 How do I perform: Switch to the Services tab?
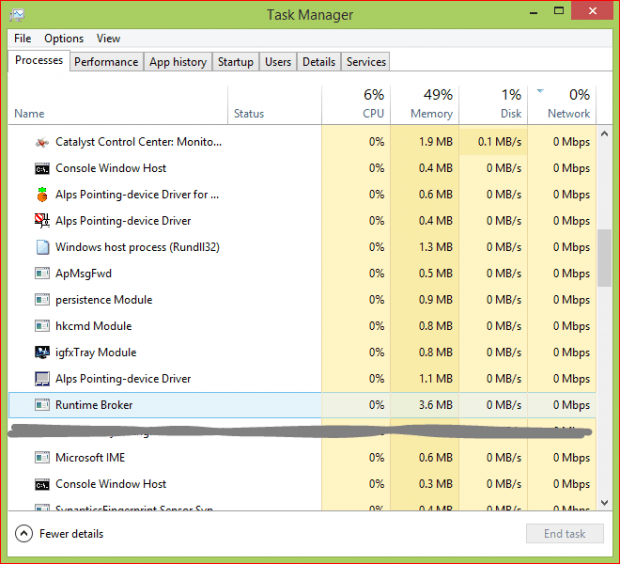[366, 62]
